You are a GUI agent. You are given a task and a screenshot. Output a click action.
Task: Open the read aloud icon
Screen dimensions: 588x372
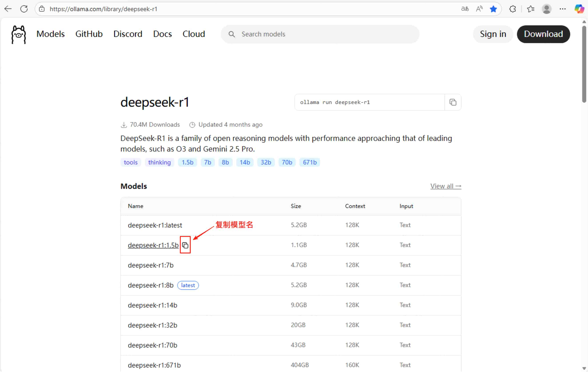479,9
